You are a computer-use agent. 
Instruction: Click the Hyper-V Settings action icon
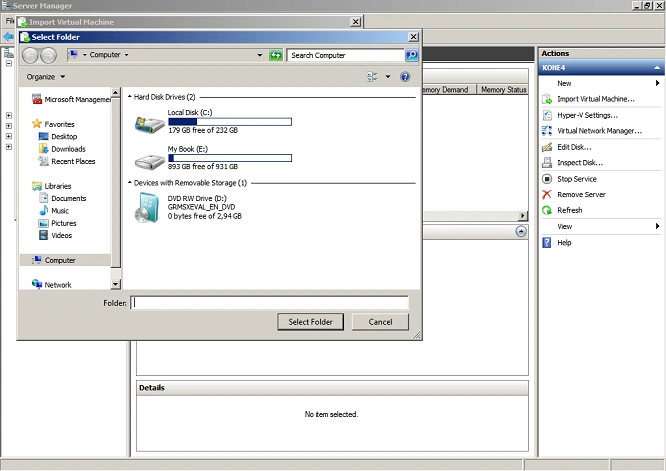point(547,115)
